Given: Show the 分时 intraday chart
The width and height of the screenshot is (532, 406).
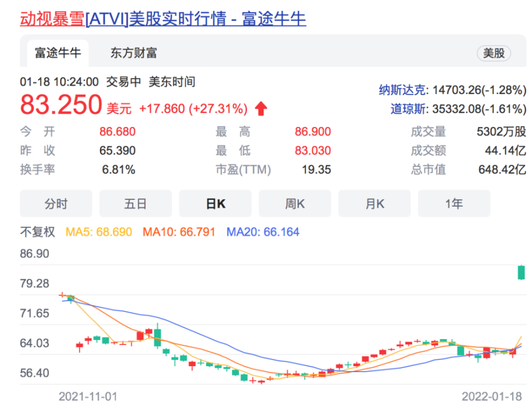Looking at the screenshot, I should pos(56,204).
